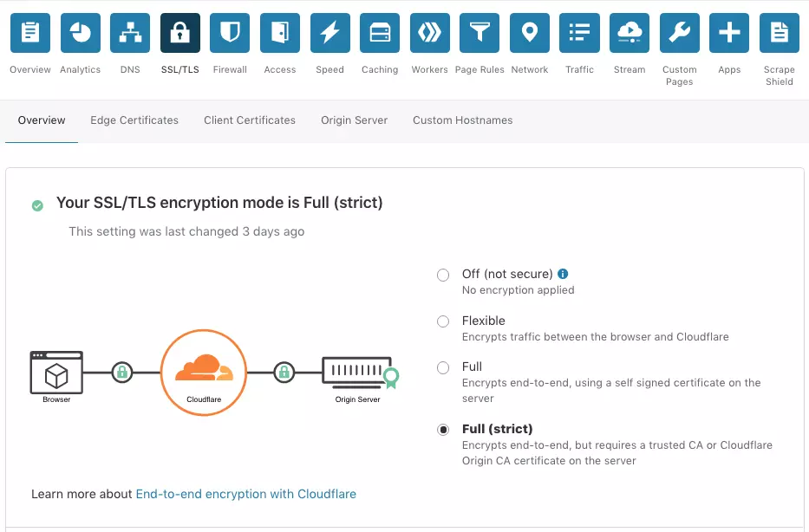
Task: Open the DNS network tree icon
Action: pyautogui.click(x=130, y=33)
